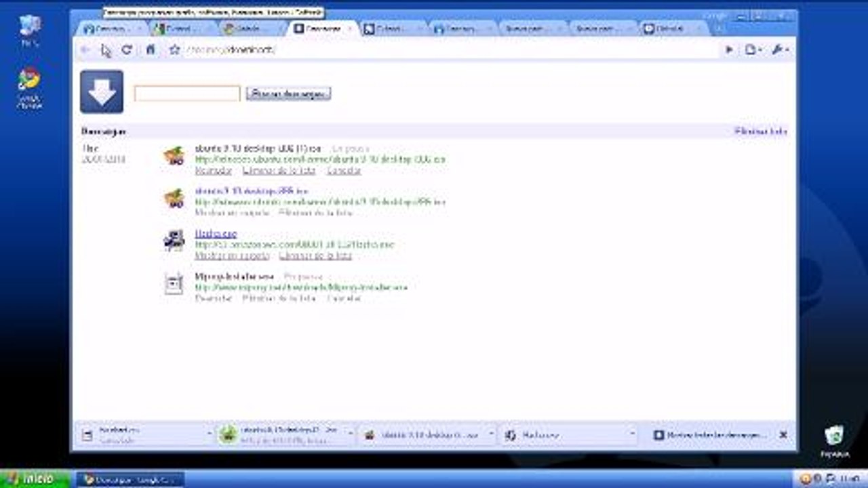Resume the paused ubuntu (1).iso download
Screen dimensions: 868x488
pos(213,171)
